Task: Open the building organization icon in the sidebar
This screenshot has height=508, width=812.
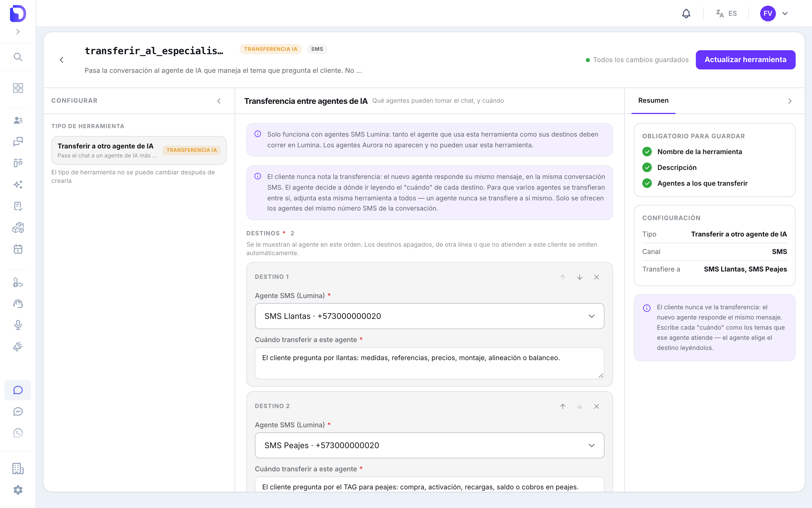Action: tap(18, 468)
